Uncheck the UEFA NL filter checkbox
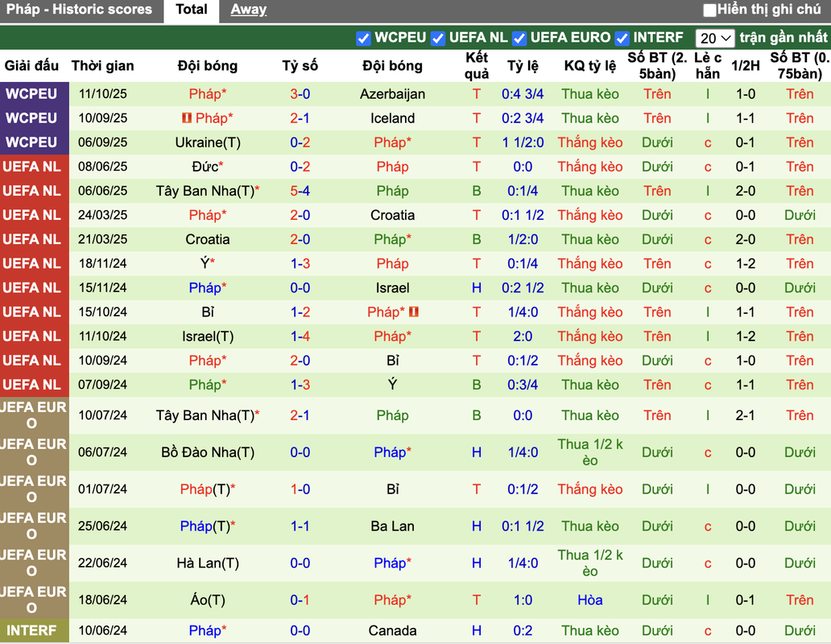Viewport: 831px width, 644px height. coord(438,38)
